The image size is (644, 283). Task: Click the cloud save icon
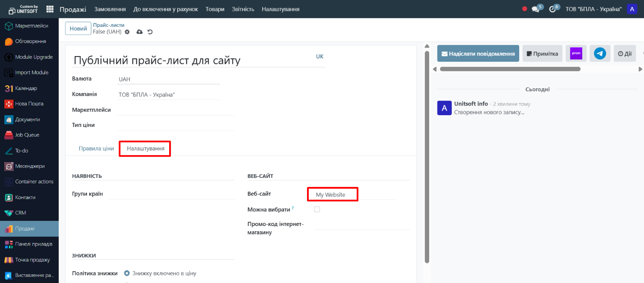click(140, 32)
